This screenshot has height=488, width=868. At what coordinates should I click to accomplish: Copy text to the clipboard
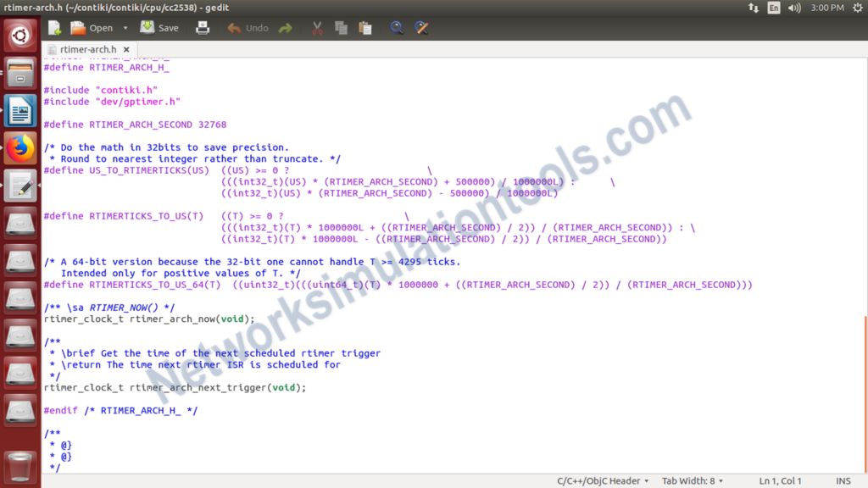click(342, 27)
